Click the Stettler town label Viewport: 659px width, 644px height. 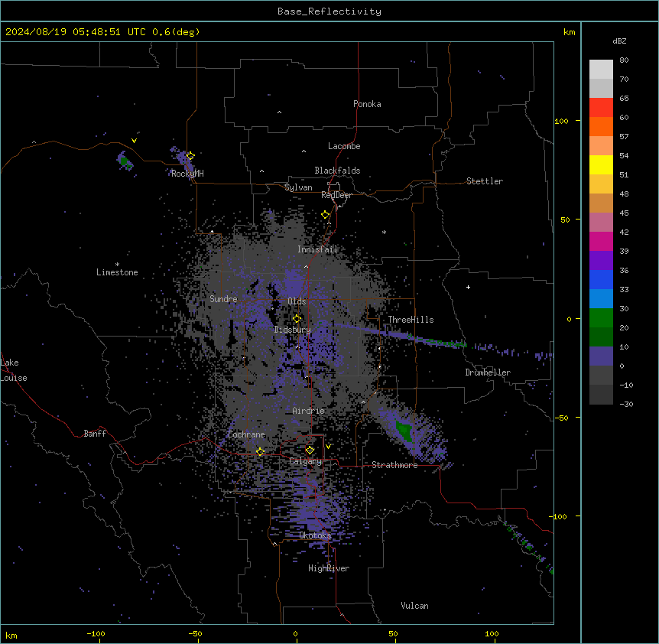point(485,181)
